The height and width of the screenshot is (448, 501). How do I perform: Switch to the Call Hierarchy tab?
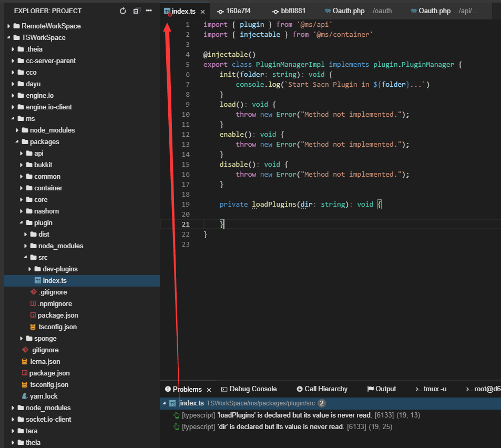point(322,389)
